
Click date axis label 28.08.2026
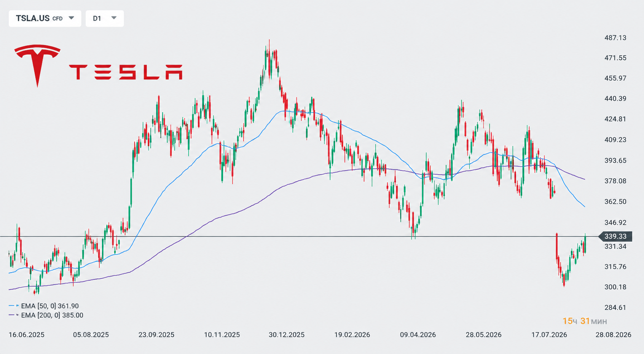point(614,335)
